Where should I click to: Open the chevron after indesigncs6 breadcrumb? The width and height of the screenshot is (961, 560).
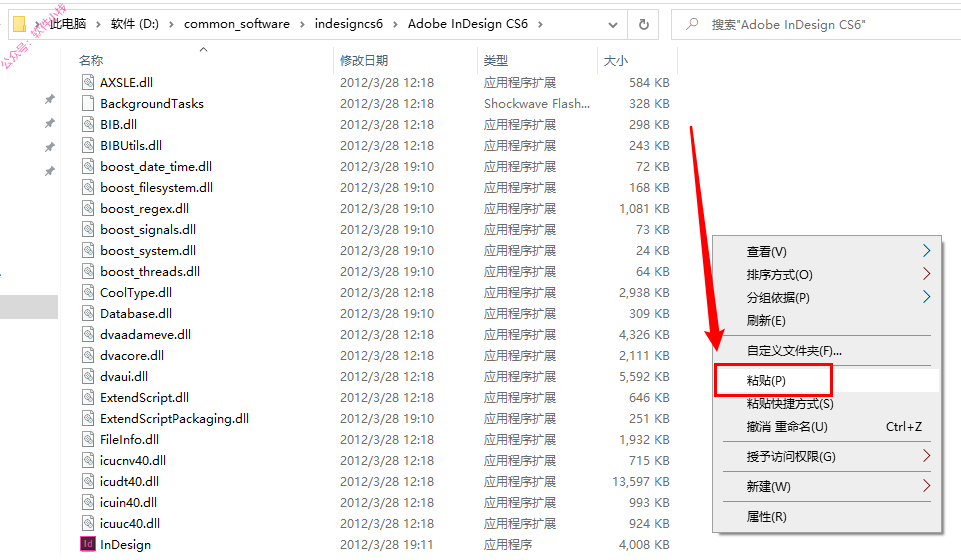(x=395, y=24)
